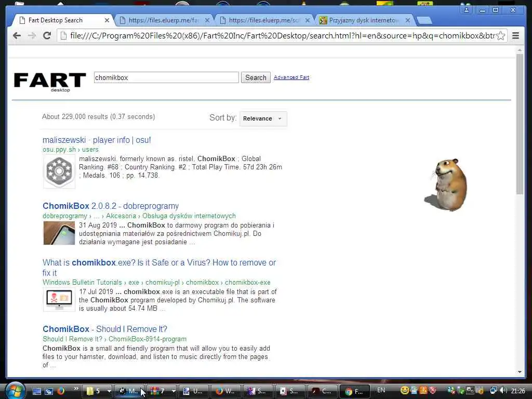Click the 'Should I Remove It? › ChomikBox-8914-program' breadcrumb
Image resolution: width=532 pixels, height=399 pixels.
click(x=115, y=339)
